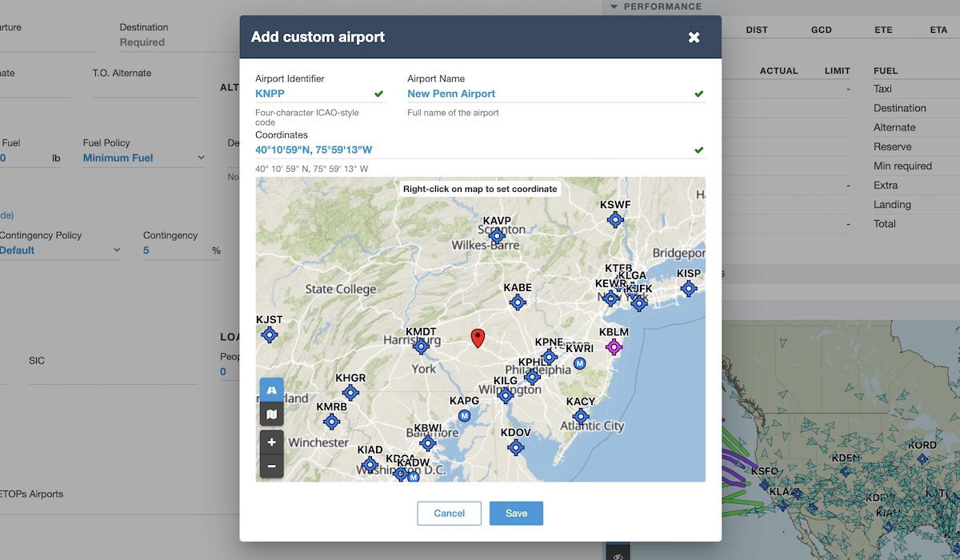This screenshot has width=960, height=560.
Task: Click the KABE airport marker
Action: click(518, 302)
